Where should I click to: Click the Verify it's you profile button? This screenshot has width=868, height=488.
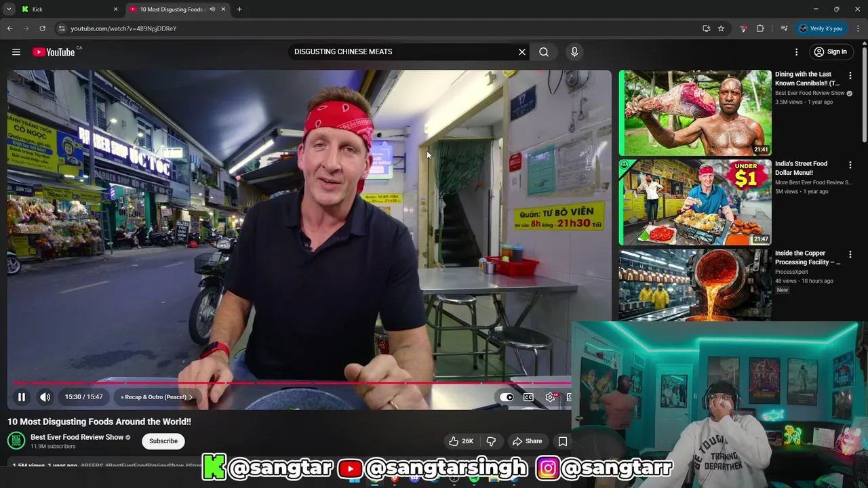821,28
